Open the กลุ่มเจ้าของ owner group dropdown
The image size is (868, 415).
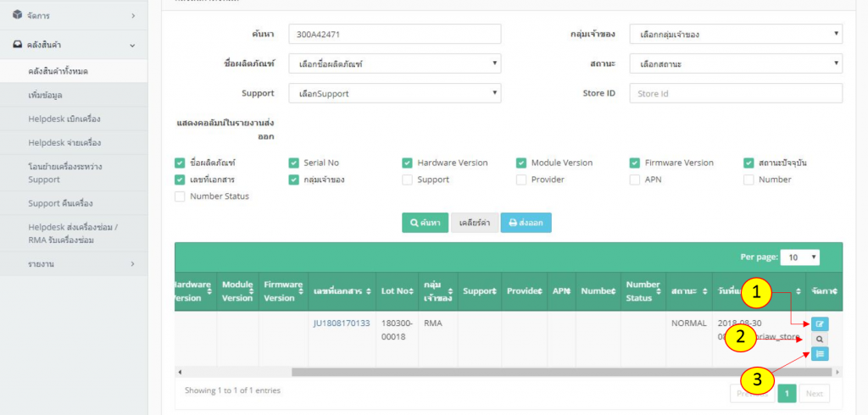click(x=736, y=34)
